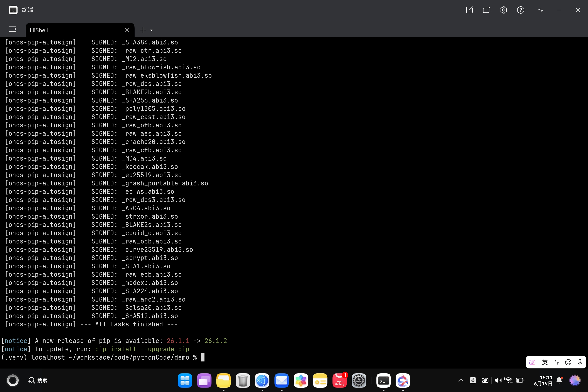
Task: Open the sidebar list toggle icon
Action: (x=13, y=30)
